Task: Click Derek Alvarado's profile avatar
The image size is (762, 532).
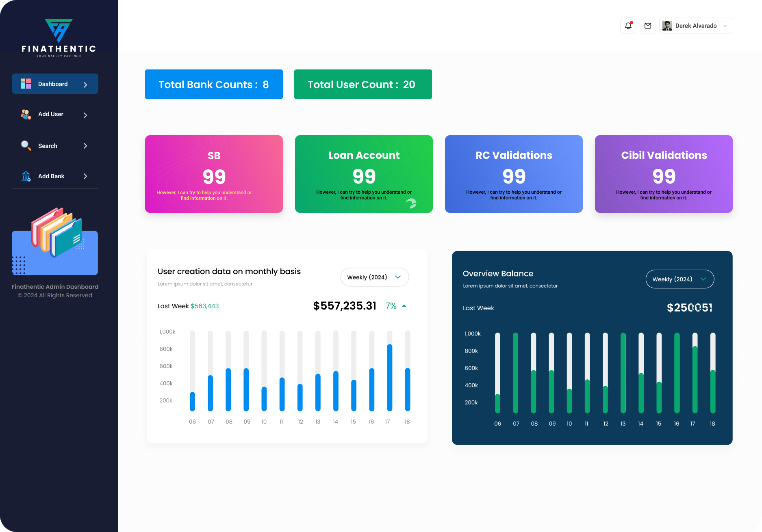Action: tap(667, 26)
